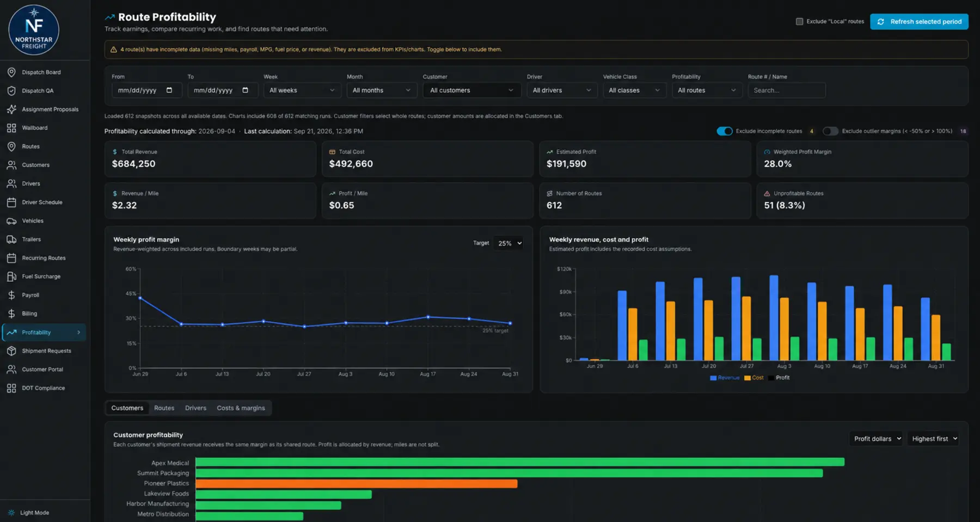Open calendar picker in From date field

[x=169, y=90]
